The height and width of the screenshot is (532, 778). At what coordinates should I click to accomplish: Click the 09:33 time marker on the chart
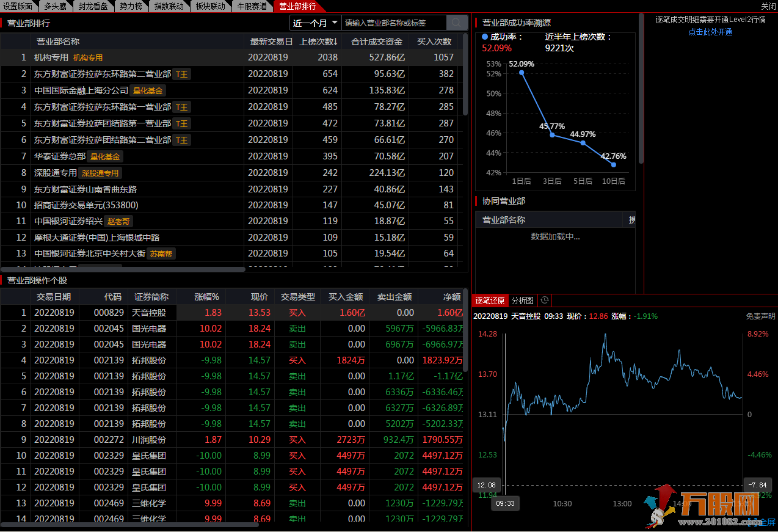click(x=505, y=503)
